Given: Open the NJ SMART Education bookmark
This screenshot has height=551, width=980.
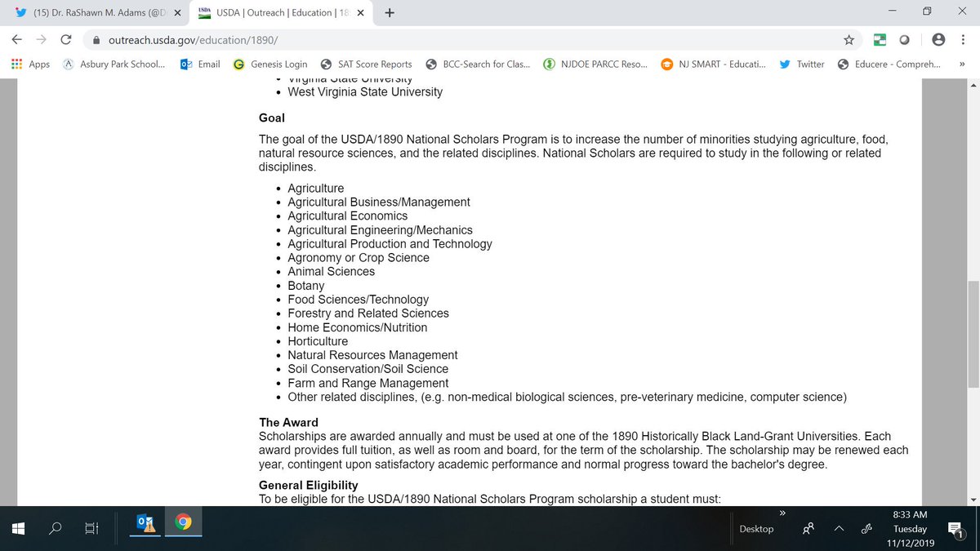Looking at the screenshot, I should [x=714, y=64].
